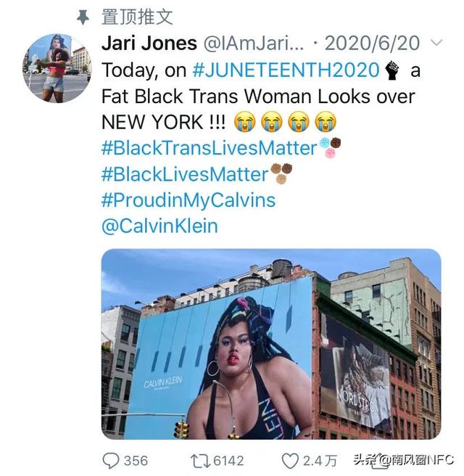
Task: Click the retweet arrows icon
Action: [x=200, y=461]
